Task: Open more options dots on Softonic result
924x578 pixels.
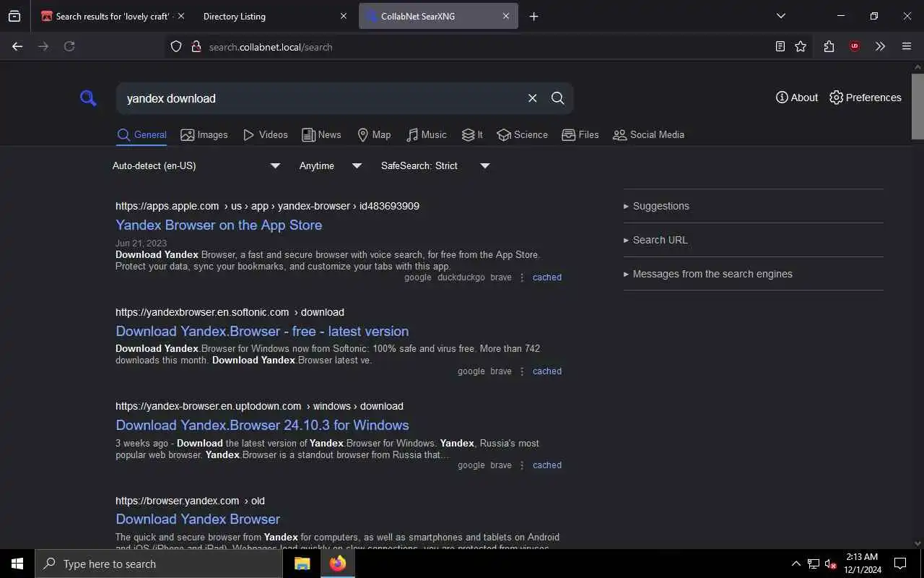Action: 522,371
